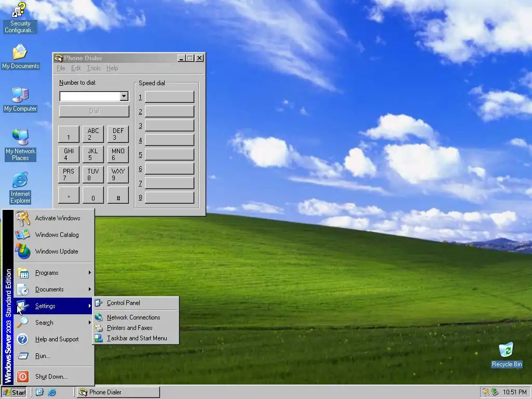The width and height of the screenshot is (532, 399).
Task: Select Shut Down... in Start menu
Action: tap(54, 377)
